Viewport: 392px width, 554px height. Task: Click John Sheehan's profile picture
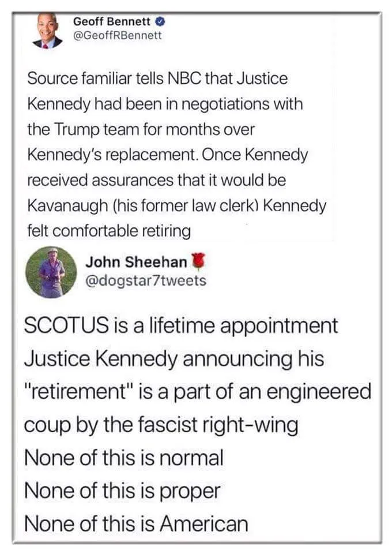point(52,272)
